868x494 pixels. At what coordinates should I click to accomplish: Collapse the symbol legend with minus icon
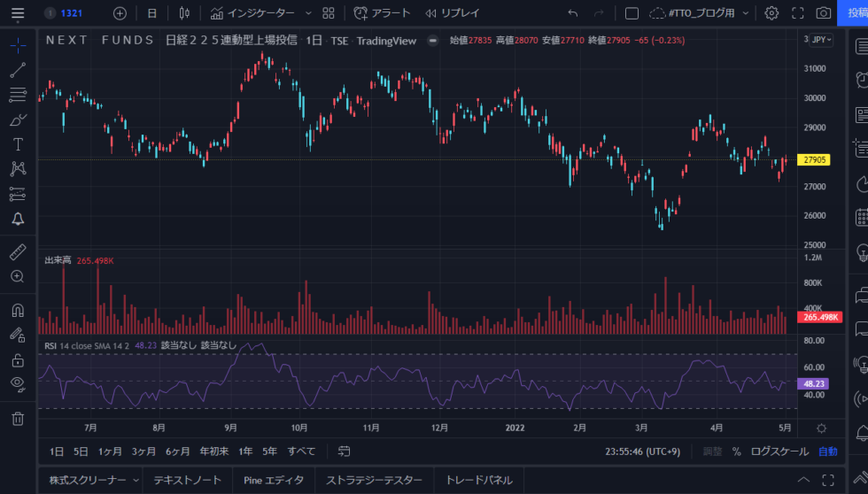433,41
